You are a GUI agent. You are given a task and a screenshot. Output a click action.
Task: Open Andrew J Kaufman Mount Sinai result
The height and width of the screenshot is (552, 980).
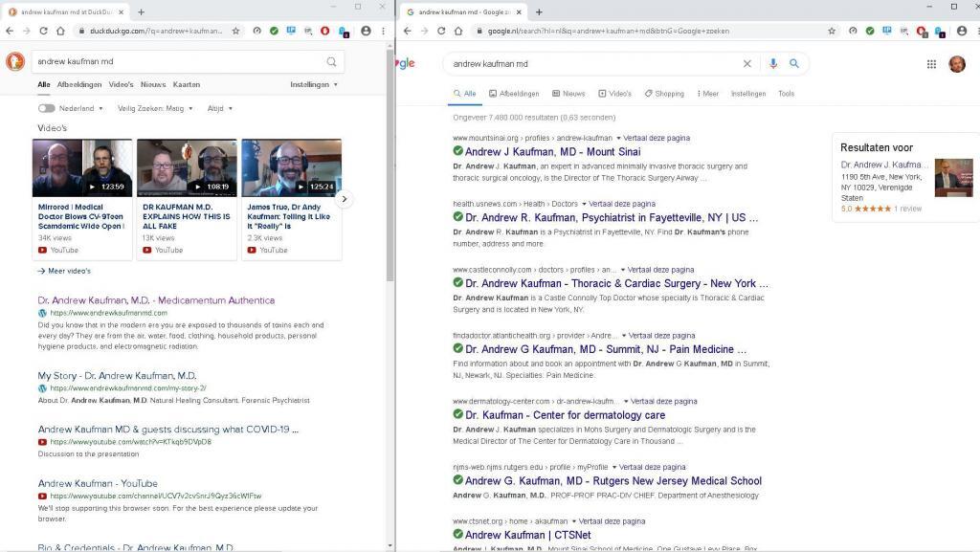point(552,152)
